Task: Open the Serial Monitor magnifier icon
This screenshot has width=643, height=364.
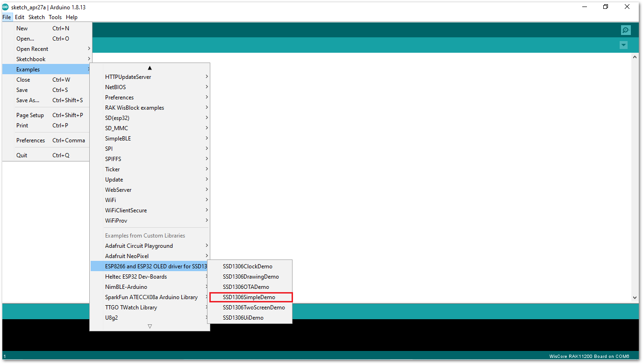Action: (x=625, y=30)
